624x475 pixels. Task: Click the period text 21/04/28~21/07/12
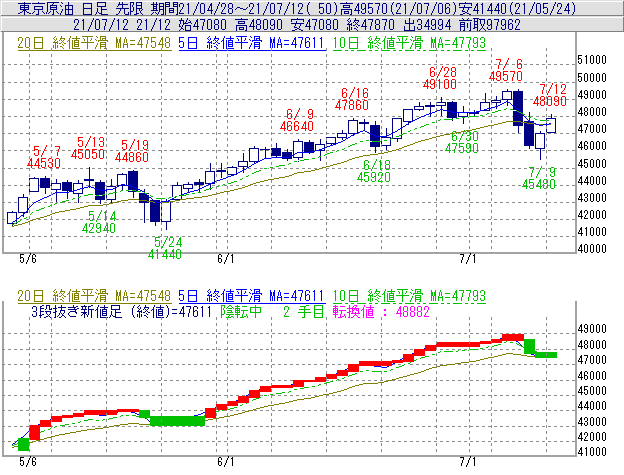point(244,8)
